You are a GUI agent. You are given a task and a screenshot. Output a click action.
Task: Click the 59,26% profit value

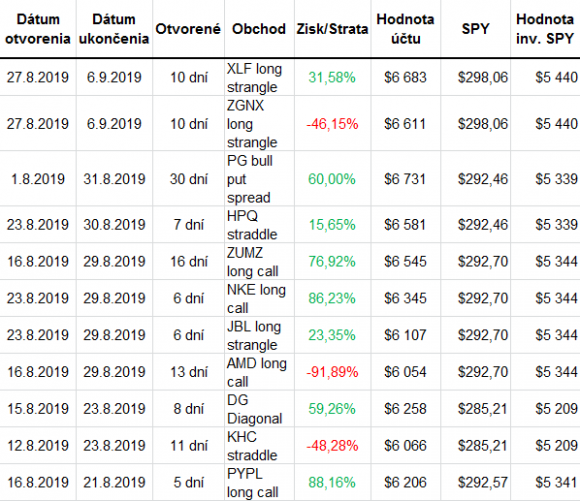(332, 409)
